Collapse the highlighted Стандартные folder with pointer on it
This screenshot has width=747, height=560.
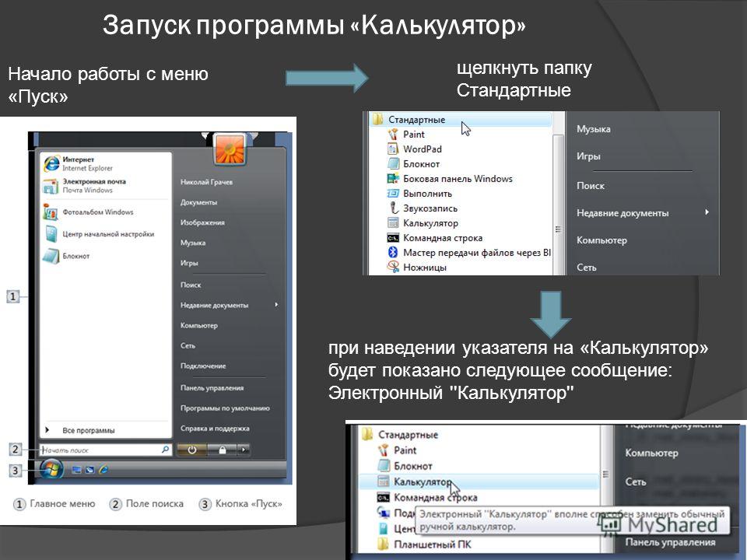pyautogui.click(x=460, y=120)
